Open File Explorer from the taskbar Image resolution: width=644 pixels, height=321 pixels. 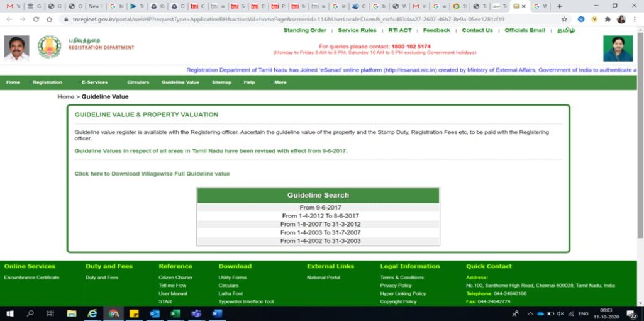pyautogui.click(x=71, y=313)
